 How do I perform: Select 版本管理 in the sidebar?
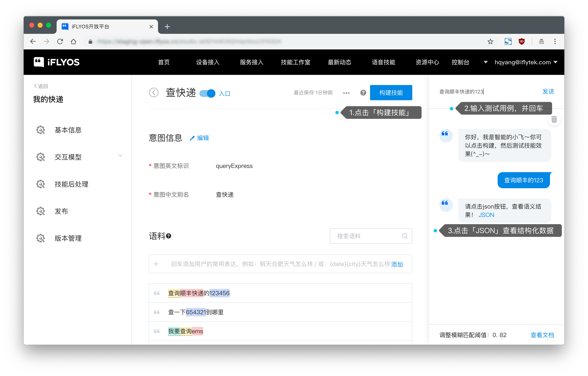[68, 238]
